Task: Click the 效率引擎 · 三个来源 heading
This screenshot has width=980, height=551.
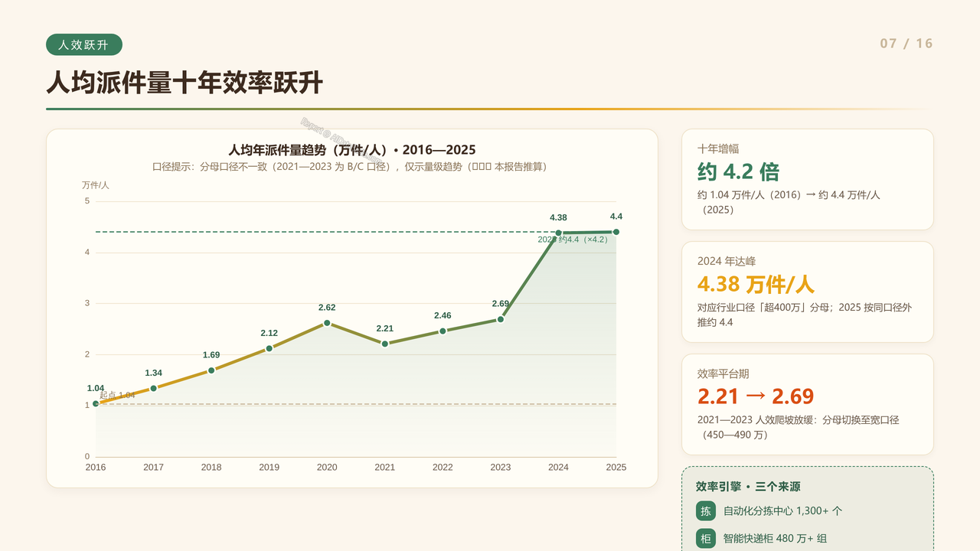Action: tap(748, 487)
